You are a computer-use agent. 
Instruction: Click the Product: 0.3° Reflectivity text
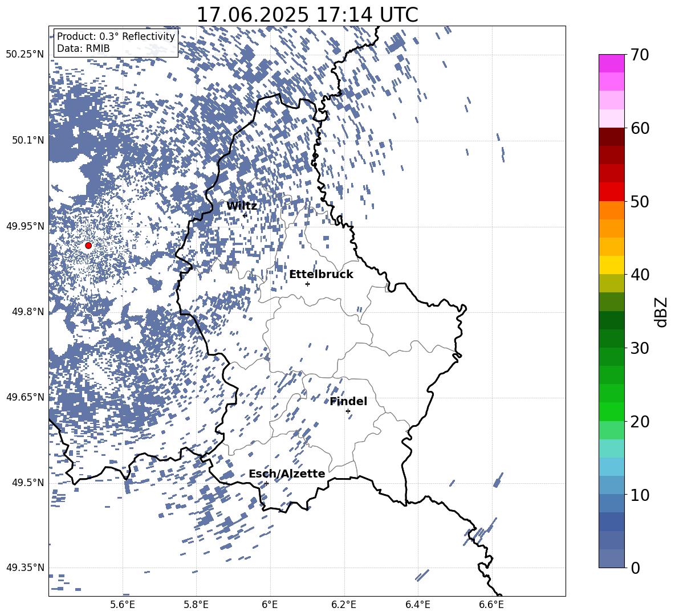pos(116,36)
